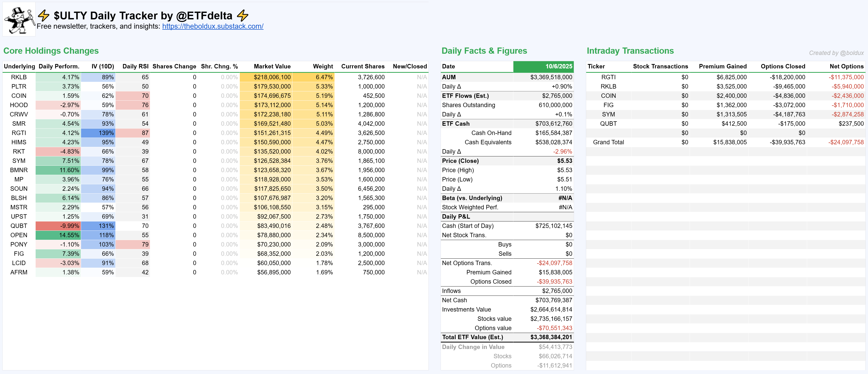
Task: Click OPEN's 14.55% daily performance cell
Action: click(x=59, y=235)
